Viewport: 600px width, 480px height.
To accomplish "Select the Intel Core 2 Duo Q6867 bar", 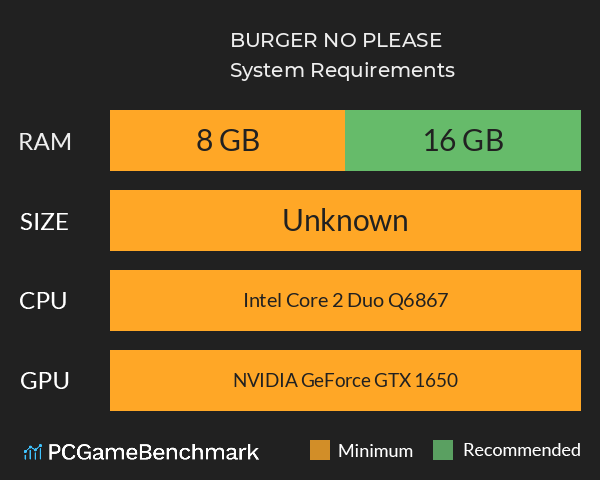I will [345, 300].
